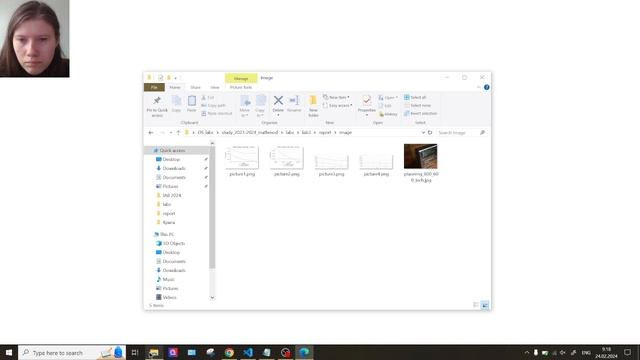Open the Open dropdown in the ribbon
Screen dimensions: 640x360
tap(388, 98)
